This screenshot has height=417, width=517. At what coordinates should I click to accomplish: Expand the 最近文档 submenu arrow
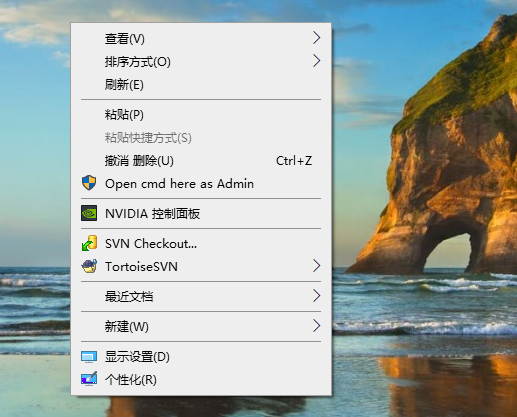click(316, 296)
